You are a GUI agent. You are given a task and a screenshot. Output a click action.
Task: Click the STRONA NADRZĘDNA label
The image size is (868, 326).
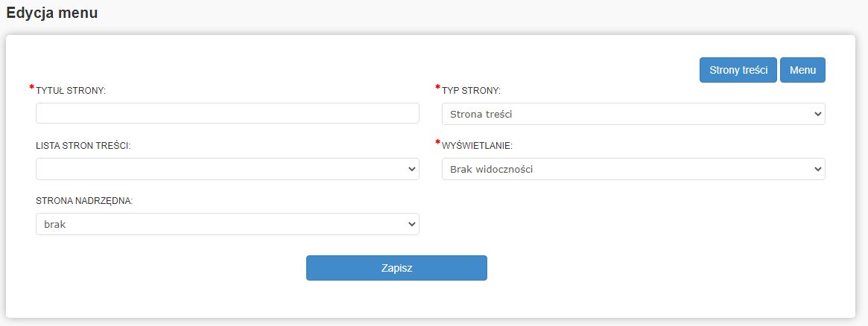(x=84, y=201)
